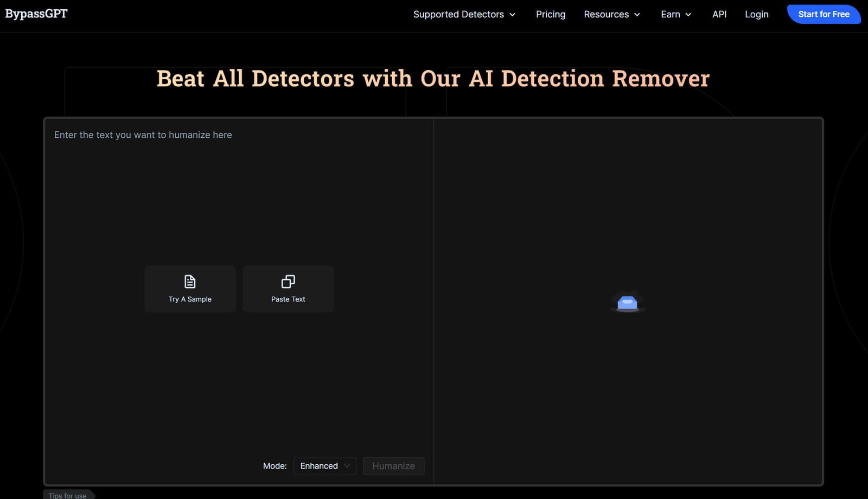Open the Tips for use tab

tap(68, 495)
